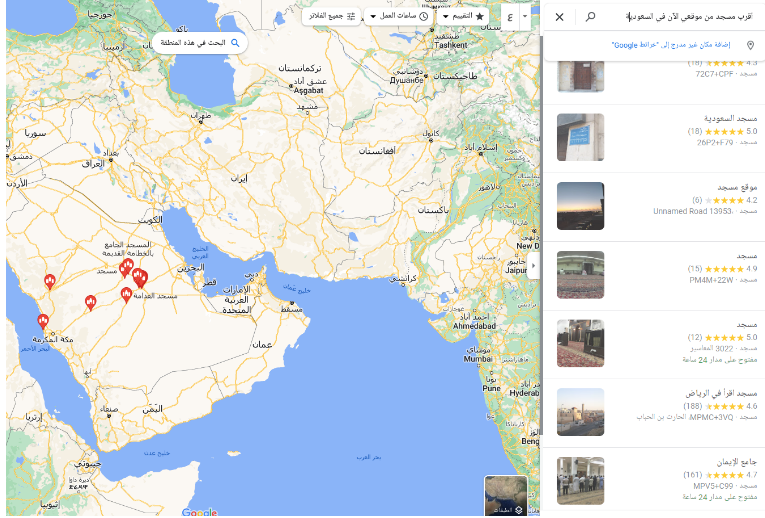
Task: Open All filters (جميع الفلاتر)
Action: click(332, 16)
